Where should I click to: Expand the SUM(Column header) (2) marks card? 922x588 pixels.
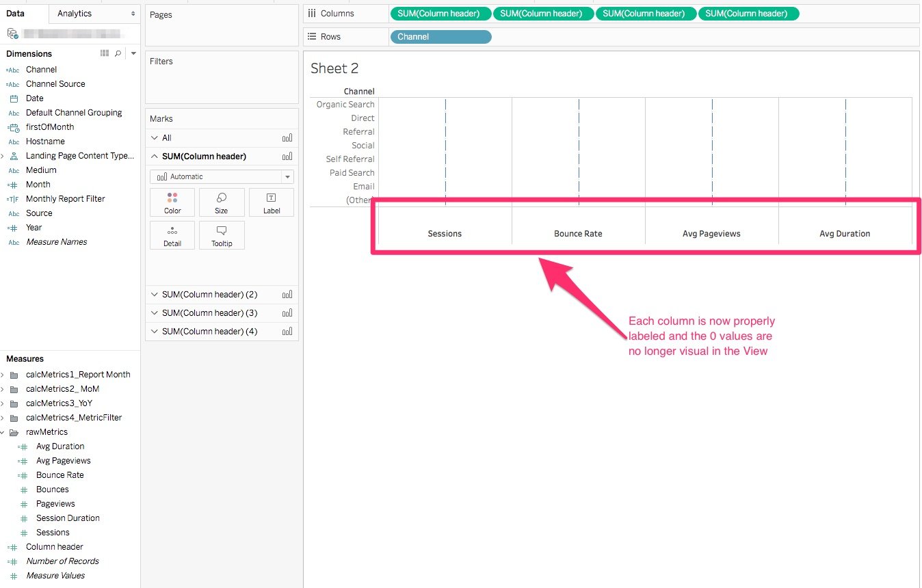154,294
